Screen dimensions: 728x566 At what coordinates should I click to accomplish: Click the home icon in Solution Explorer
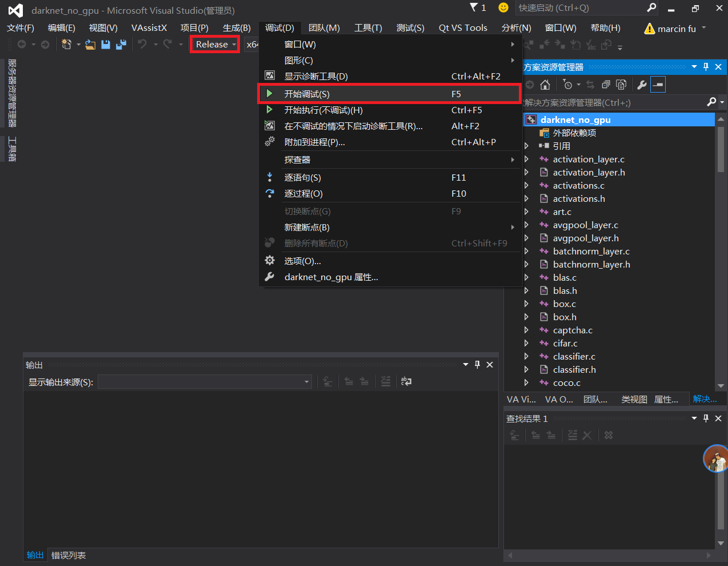(545, 85)
